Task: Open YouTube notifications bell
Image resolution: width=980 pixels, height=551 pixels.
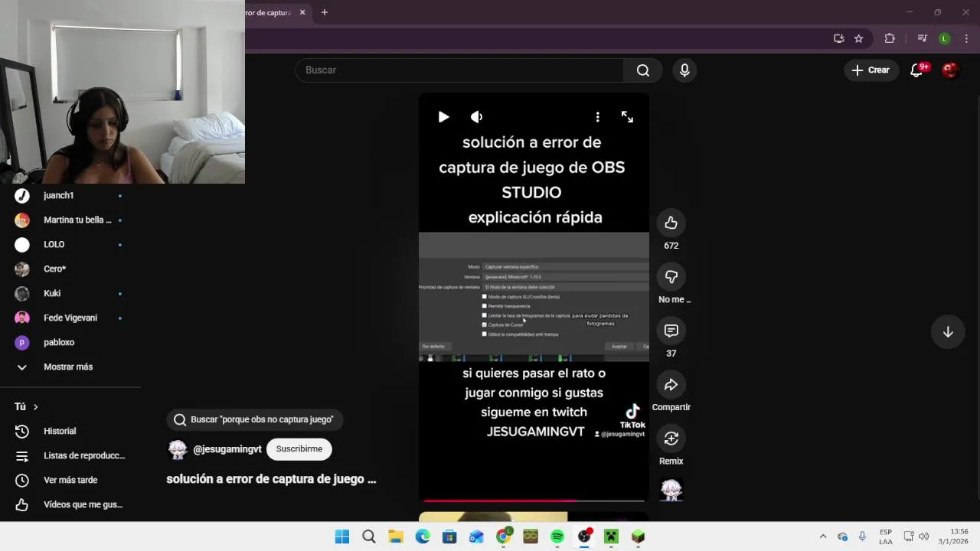Action: coord(916,70)
